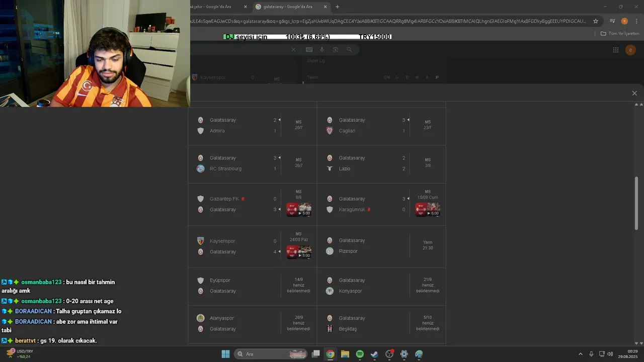Open the Settings gear on the taskbar
644x362 pixels.
click(404, 354)
